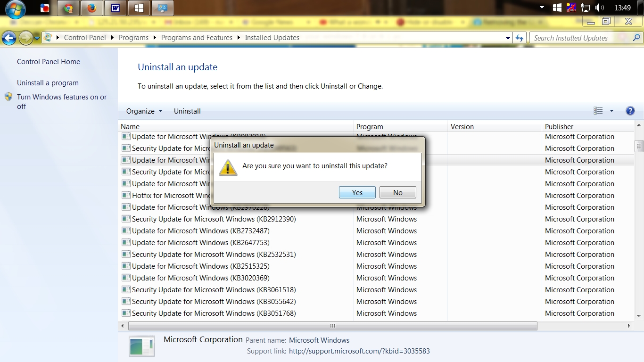Navigate to Control Panel in the breadcrumb
The width and height of the screenshot is (644, 362).
[x=85, y=38]
